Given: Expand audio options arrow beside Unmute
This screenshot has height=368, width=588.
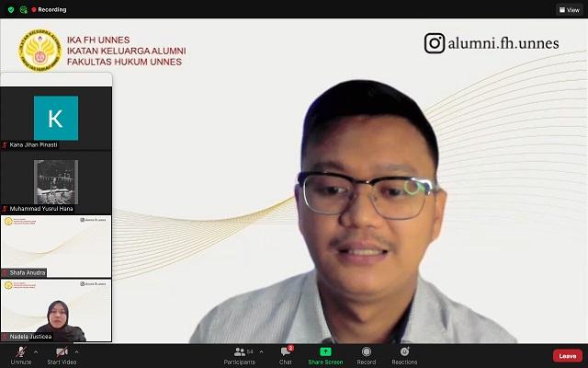Looking at the screenshot, I should click(36, 351).
